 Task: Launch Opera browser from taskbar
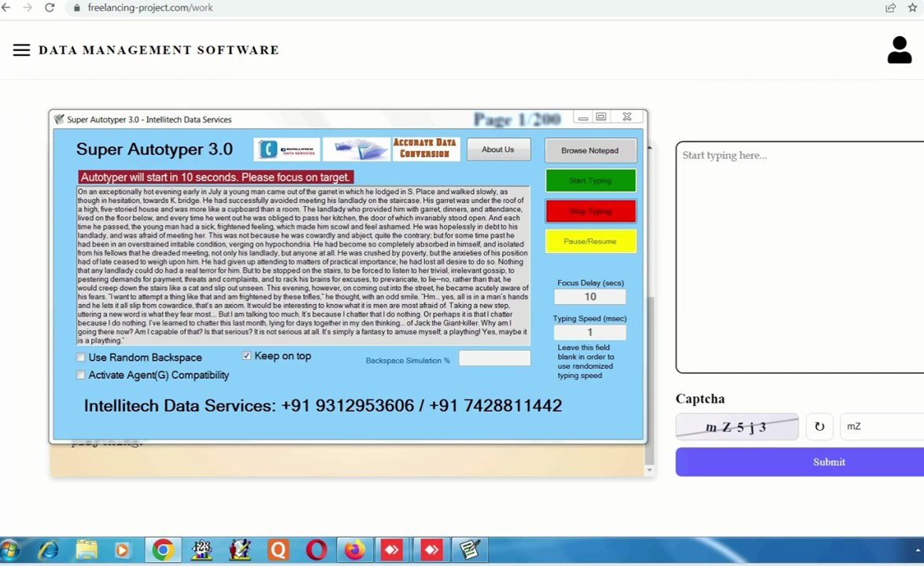pos(317,550)
